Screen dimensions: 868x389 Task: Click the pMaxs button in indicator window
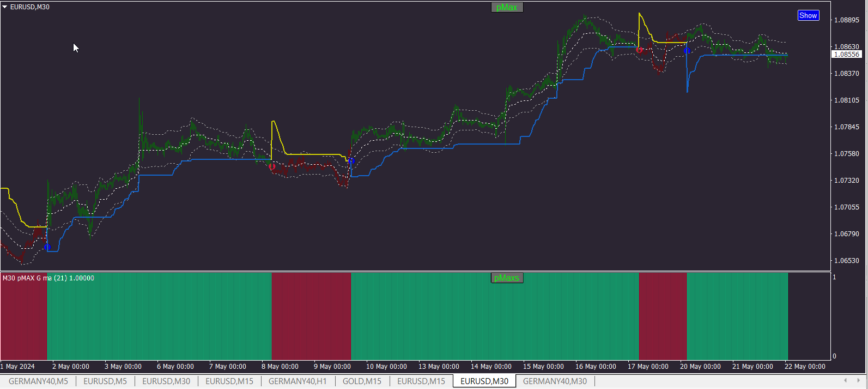tap(507, 278)
